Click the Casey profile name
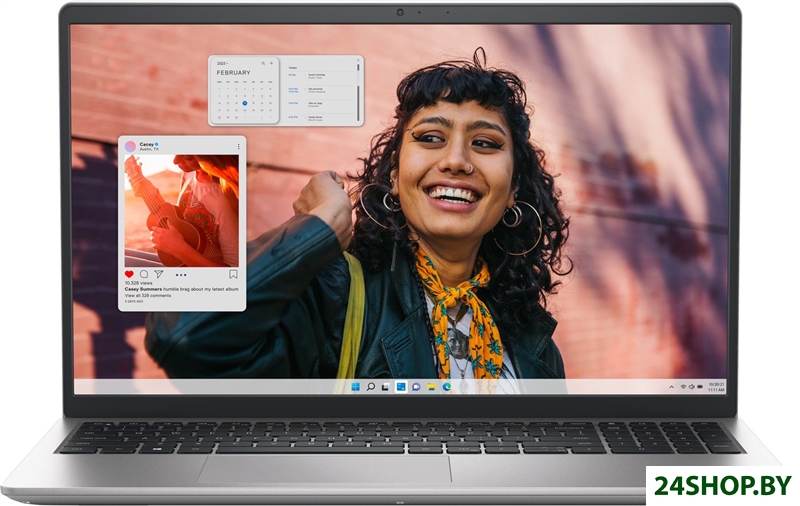 pyautogui.click(x=146, y=144)
